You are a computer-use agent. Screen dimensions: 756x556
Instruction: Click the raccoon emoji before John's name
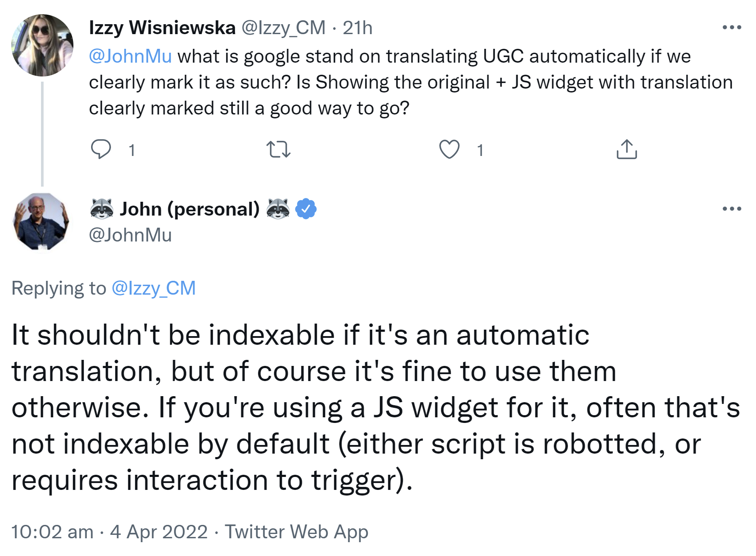(x=102, y=209)
